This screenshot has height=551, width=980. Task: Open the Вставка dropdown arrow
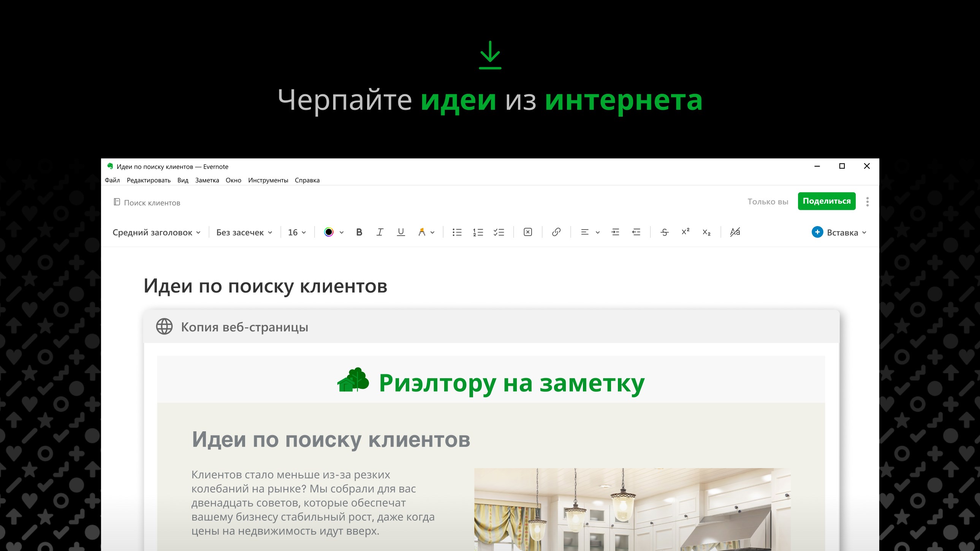click(864, 233)
